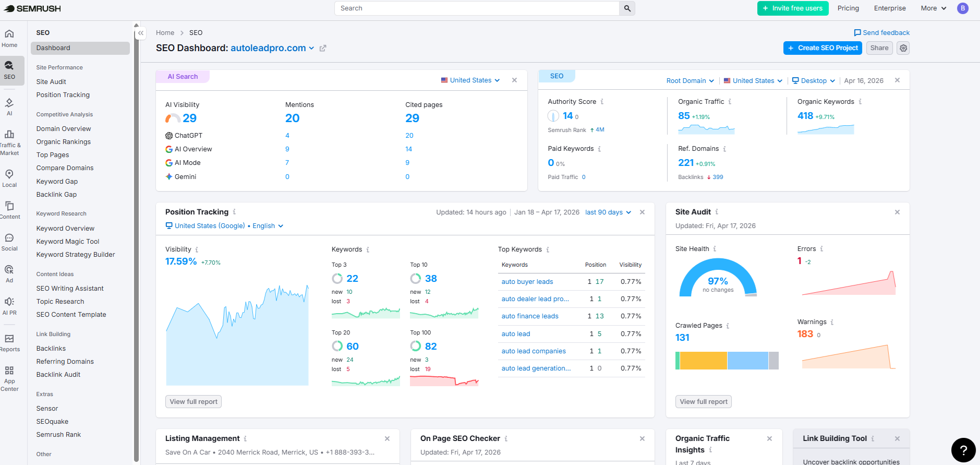Open the help question mark bubble
This screenshot has width=980, height=465.
pos(963,450)
